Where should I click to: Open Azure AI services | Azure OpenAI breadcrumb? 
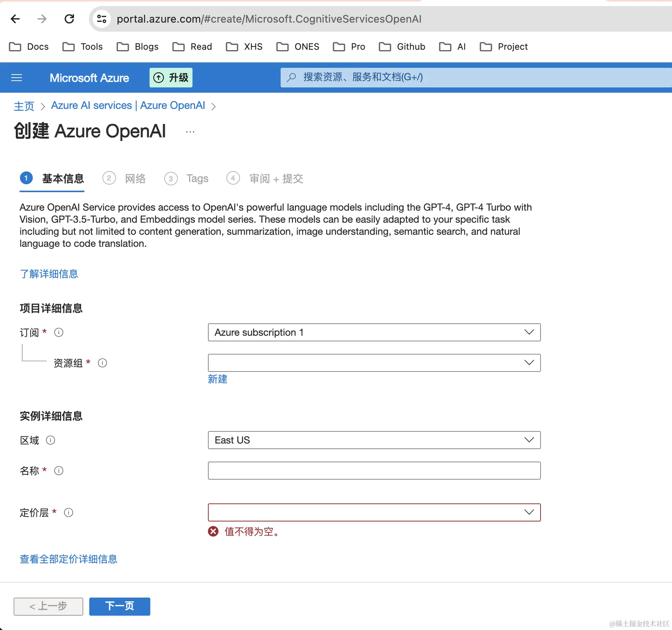click(x=128, y=106)
